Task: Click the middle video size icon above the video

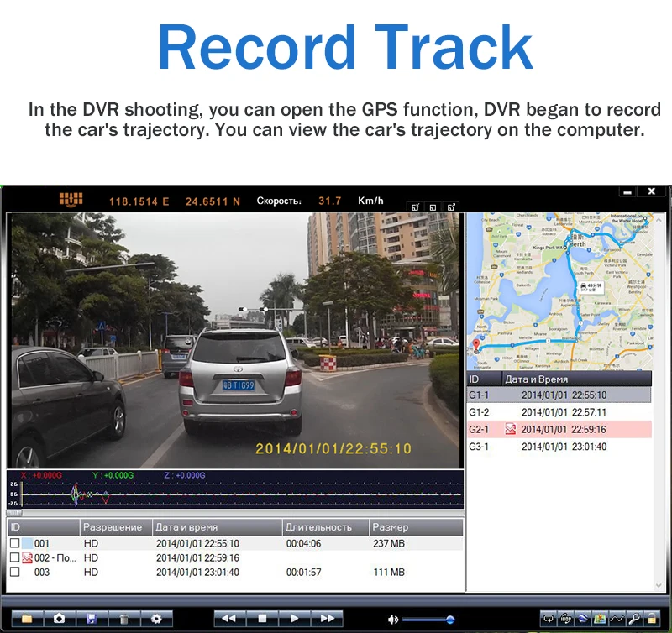Action: (433, 207)
